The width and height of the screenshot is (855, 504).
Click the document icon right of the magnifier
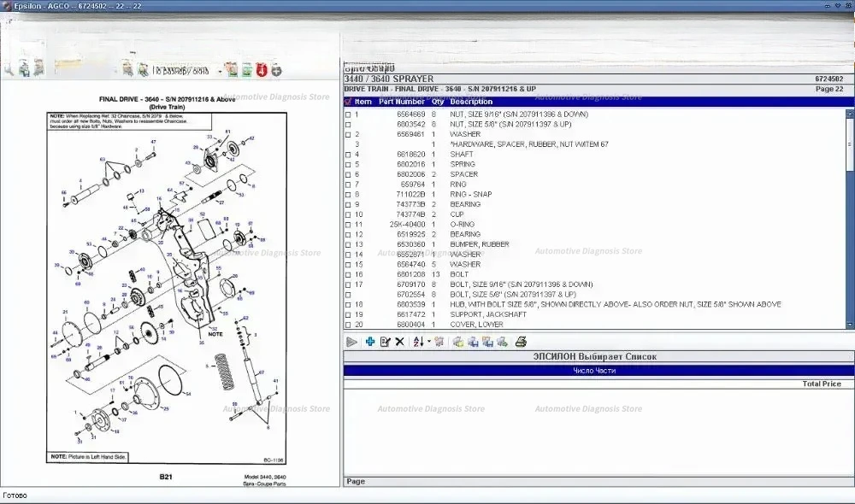24,70
